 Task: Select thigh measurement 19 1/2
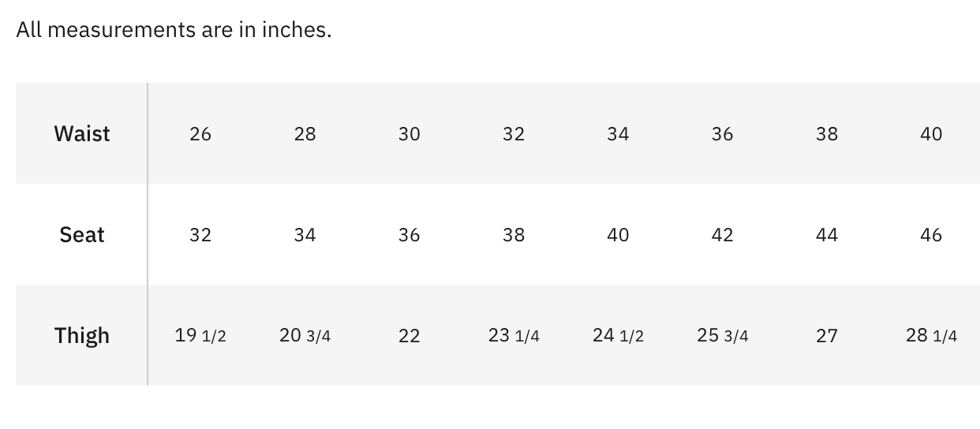click(x=200, y=336)
